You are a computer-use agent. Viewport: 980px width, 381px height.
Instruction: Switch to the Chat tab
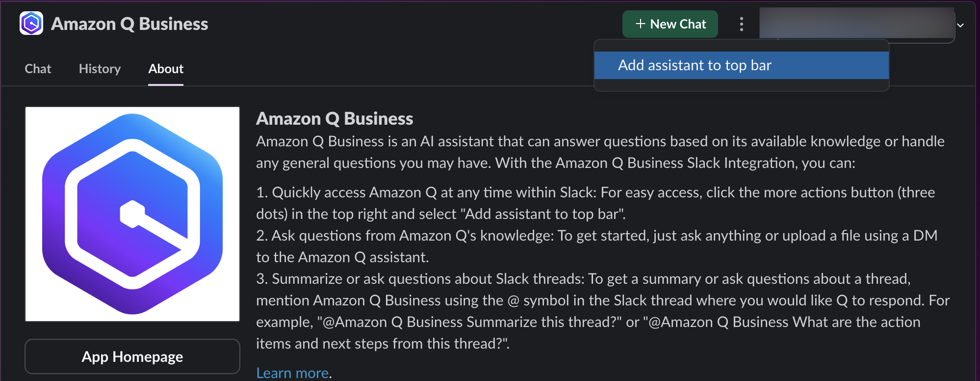pyautogui.click(x=38, y=69)
